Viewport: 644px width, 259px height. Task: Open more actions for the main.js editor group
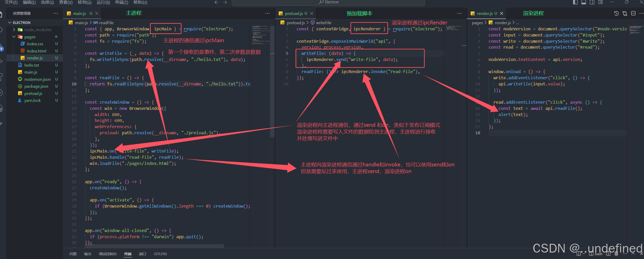pos(267,13)
